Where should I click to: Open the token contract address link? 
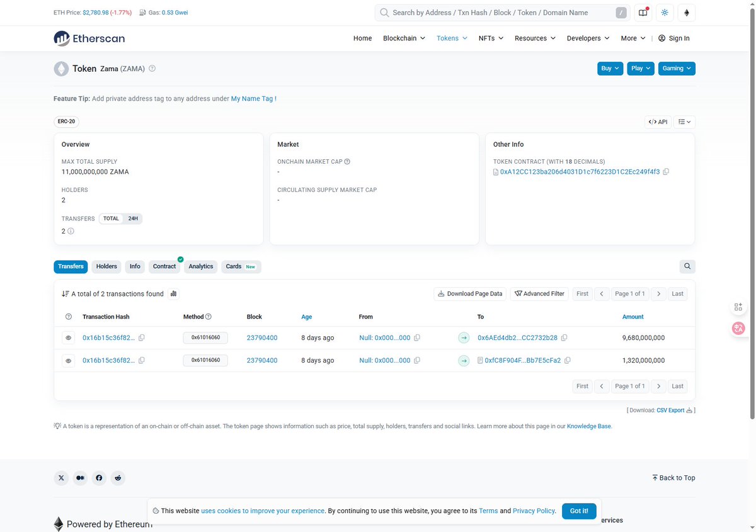(x=580, y=172)
